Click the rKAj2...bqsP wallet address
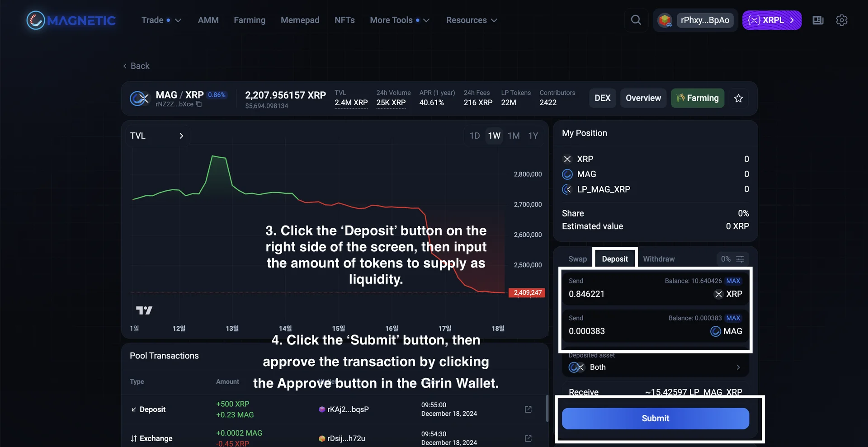 pyautogui.click(x=348, y=409)
